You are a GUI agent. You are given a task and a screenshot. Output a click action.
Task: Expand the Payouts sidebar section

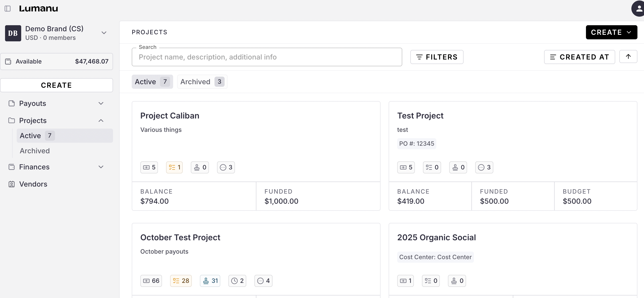(101, 103)
